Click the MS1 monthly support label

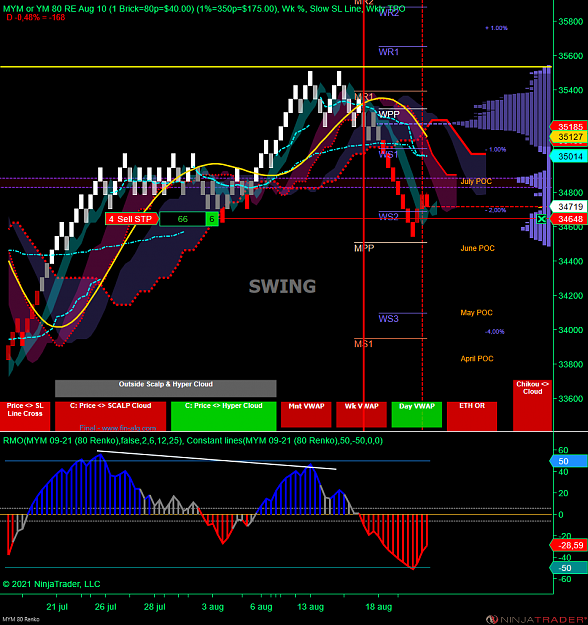[363, 344]
